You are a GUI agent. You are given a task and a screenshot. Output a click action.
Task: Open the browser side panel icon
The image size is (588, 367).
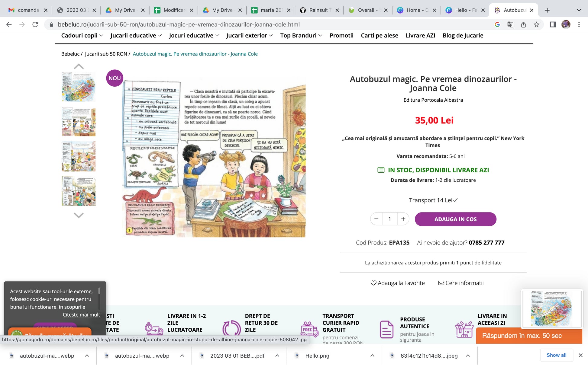click(x=553, y=24)
